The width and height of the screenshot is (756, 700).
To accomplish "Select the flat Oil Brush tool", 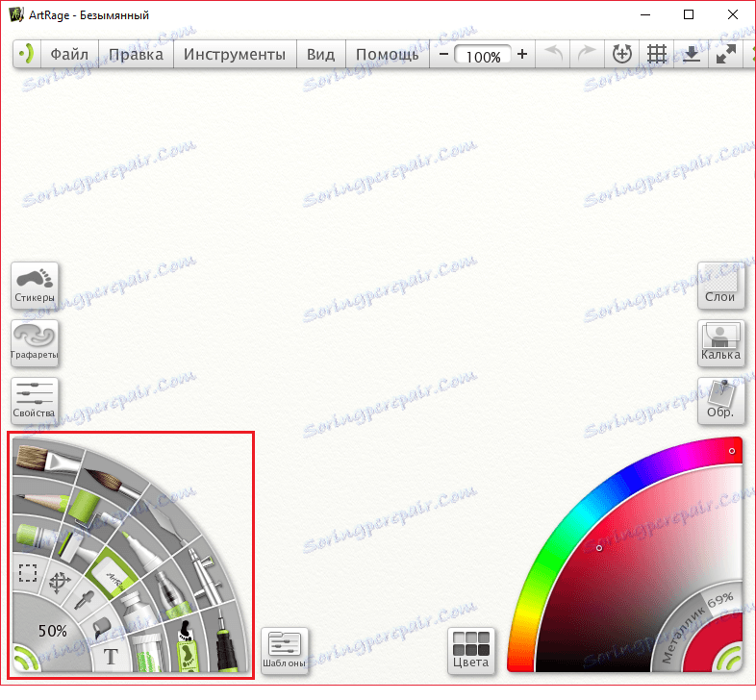I will click(x=46, y=461).
